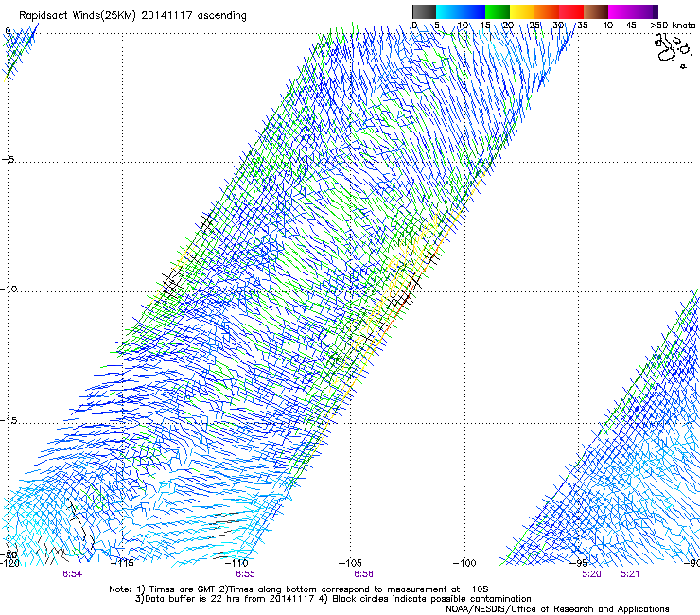700x615 pixels.
Task: Click the purple time label 6:56
Action: (x=363, y=574)
